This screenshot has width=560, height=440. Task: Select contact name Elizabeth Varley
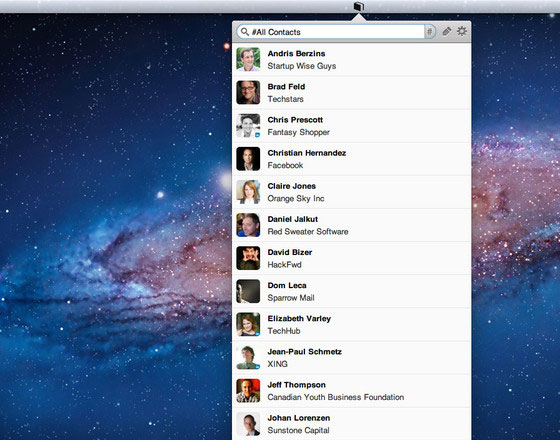[299, 319]
